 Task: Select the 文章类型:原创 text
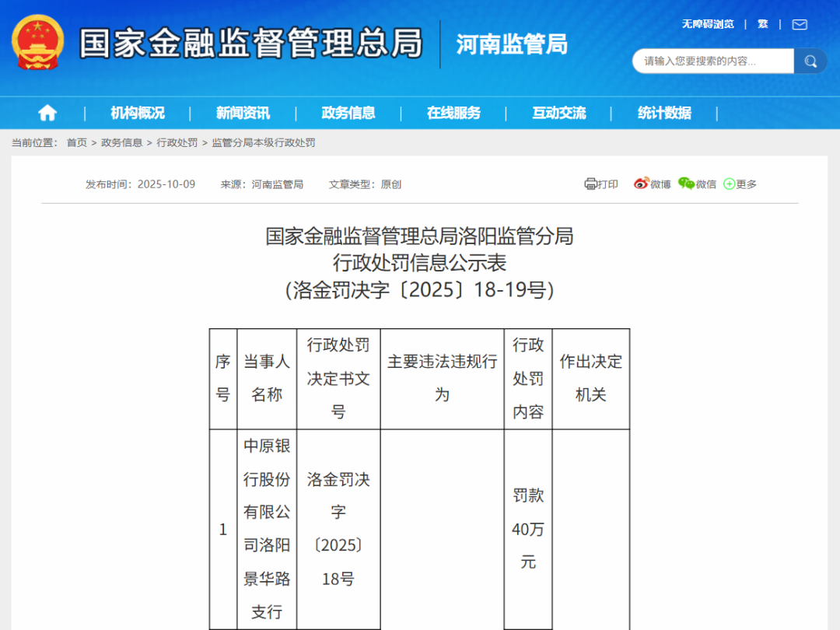click(365, 184)
